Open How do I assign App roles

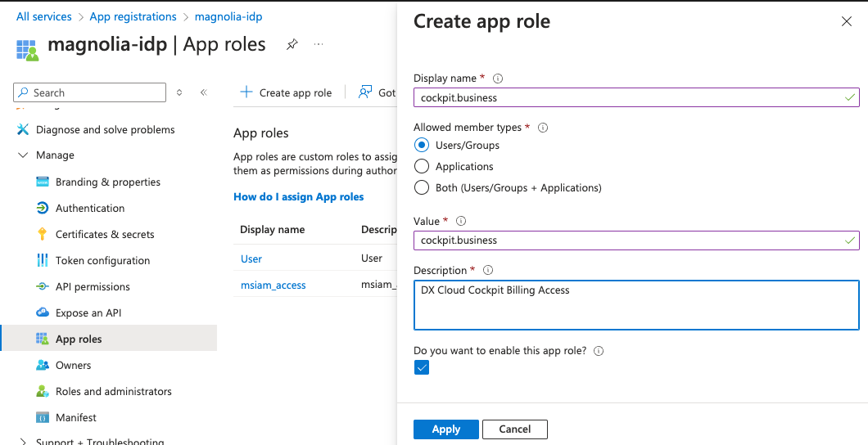pos(298,196)
